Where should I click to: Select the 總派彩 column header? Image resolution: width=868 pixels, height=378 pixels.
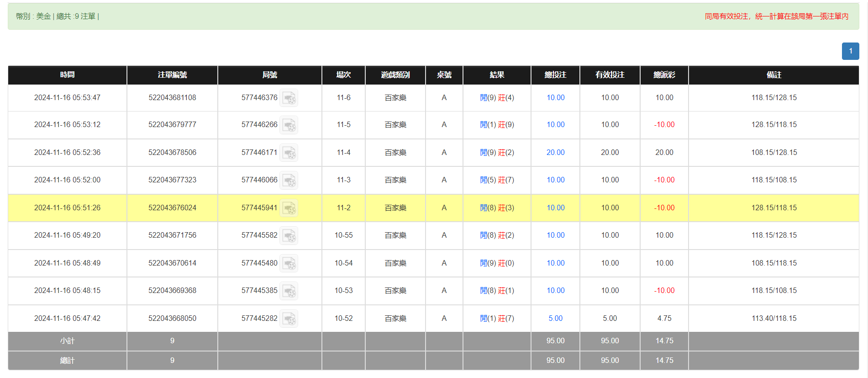(x=664, y=75)
